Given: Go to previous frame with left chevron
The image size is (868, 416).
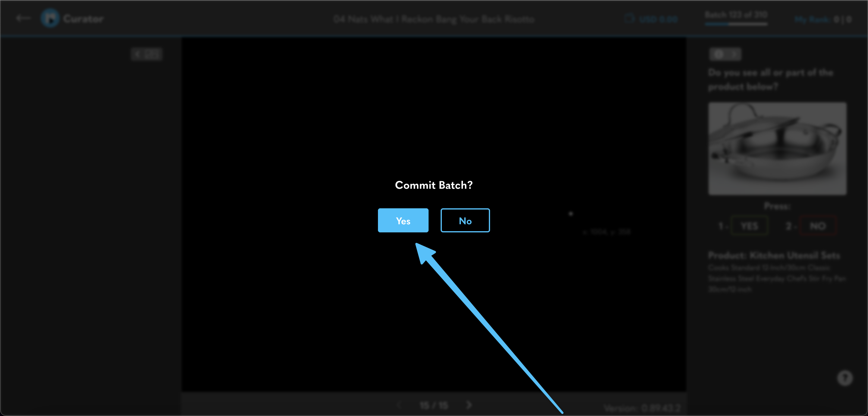Looking at the screenshot, I should [399, 405].
